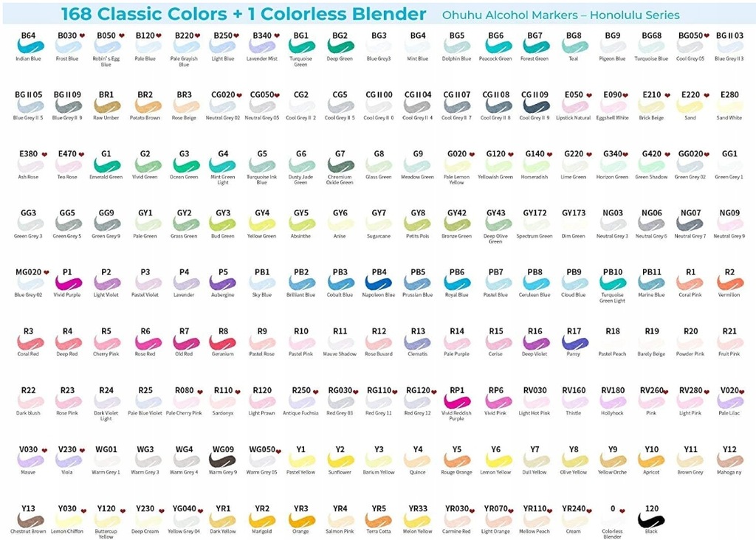Click the "Lemon Chiffon" label
The height and width of the screenshot is (540, 756).
67,532
